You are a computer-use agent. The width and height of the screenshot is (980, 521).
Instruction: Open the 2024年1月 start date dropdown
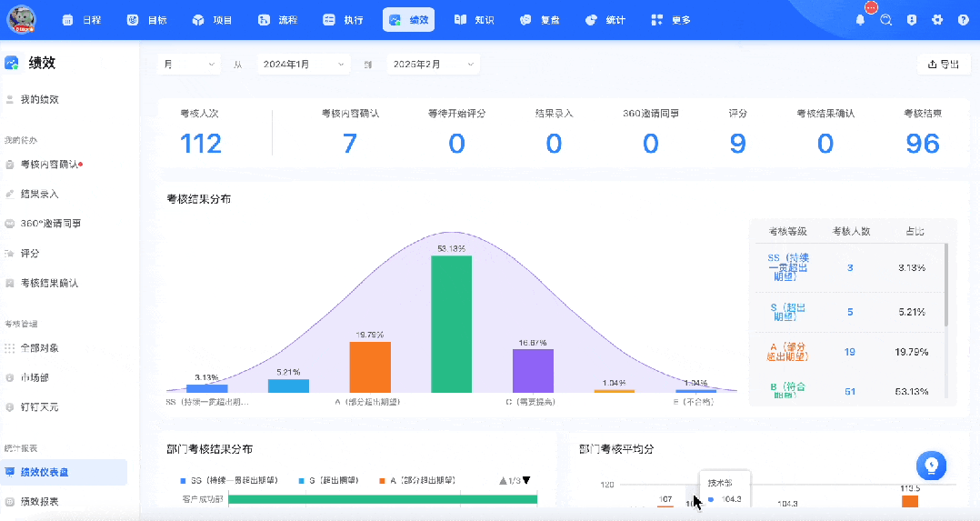[x=303, y=65]
